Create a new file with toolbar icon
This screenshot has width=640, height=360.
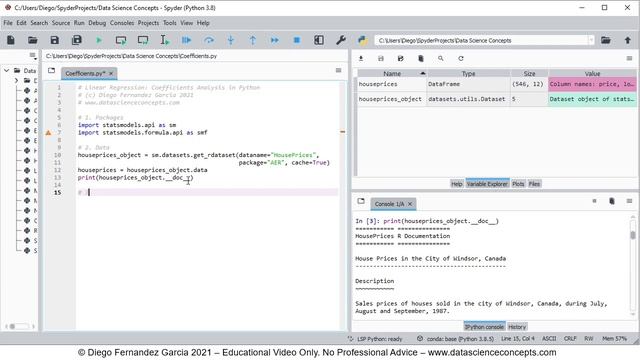11,40
